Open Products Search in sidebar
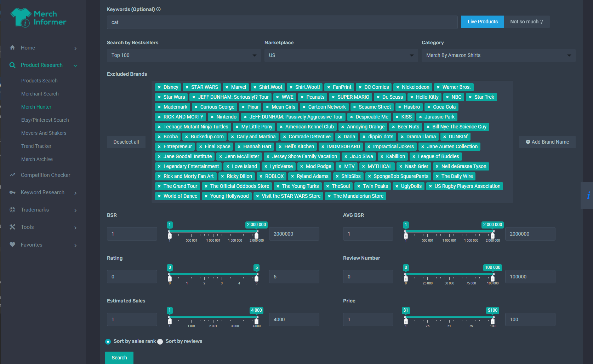593x364 pixels. [x=39, y=81]
